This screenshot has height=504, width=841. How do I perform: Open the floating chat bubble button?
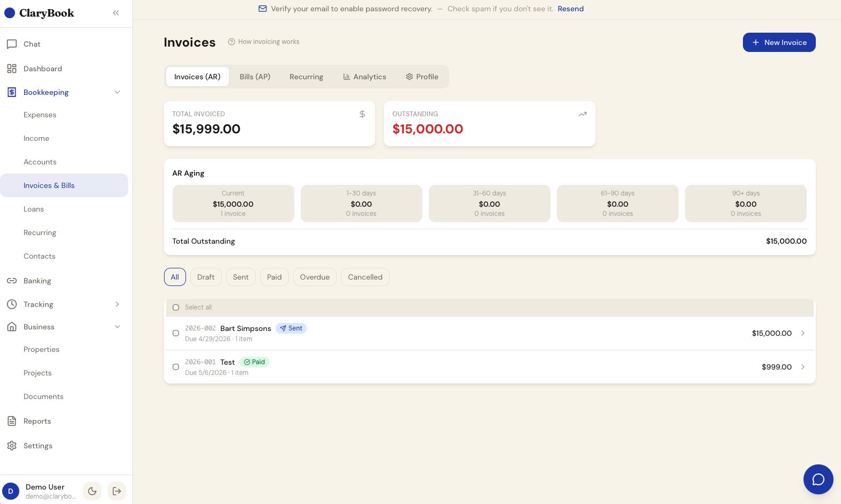point(818,479)
